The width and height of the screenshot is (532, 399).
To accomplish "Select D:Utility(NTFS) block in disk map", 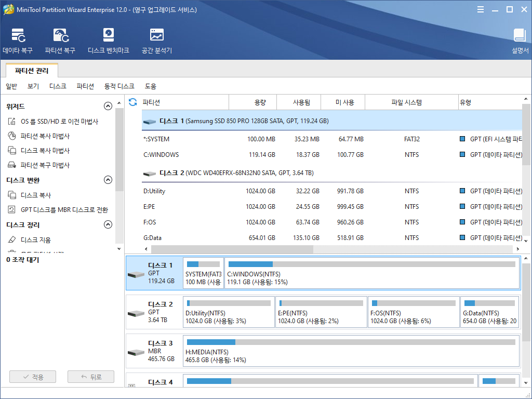I will pos(229,312).
